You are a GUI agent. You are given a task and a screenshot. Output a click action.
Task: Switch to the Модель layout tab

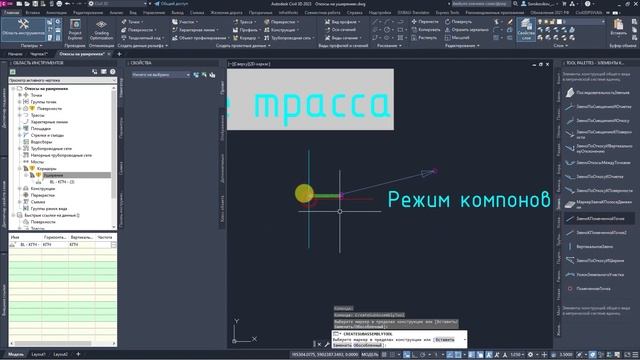tap(16, 354)
